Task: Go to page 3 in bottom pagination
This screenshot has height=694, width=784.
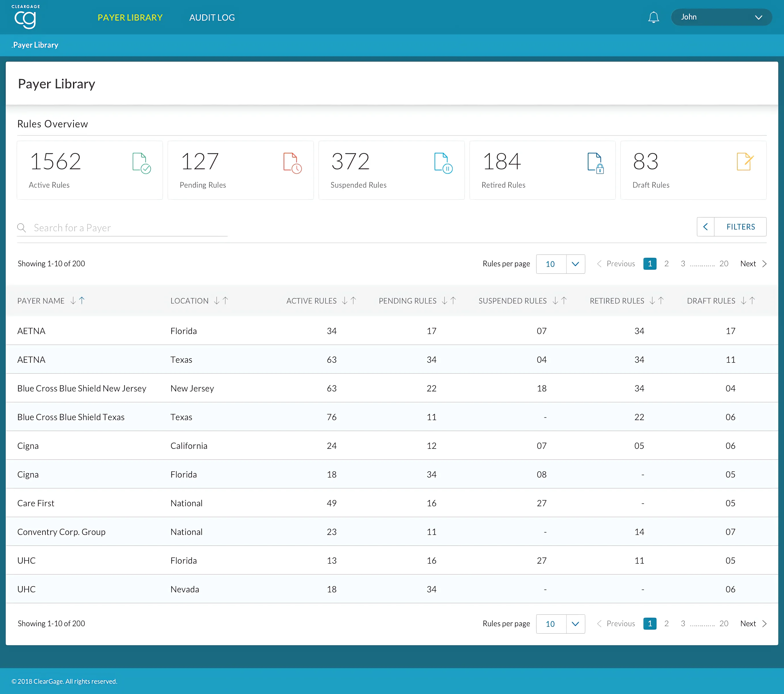Action: [683, 623]
